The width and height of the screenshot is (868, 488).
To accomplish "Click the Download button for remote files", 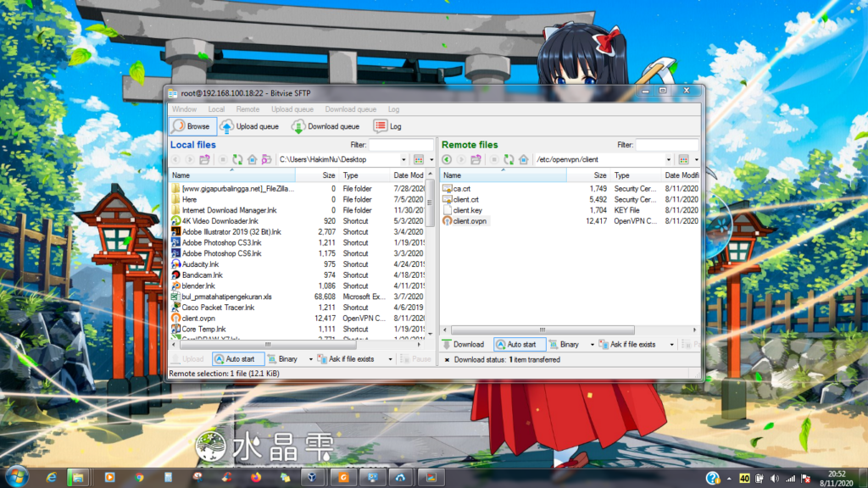I will click(464, 344).
